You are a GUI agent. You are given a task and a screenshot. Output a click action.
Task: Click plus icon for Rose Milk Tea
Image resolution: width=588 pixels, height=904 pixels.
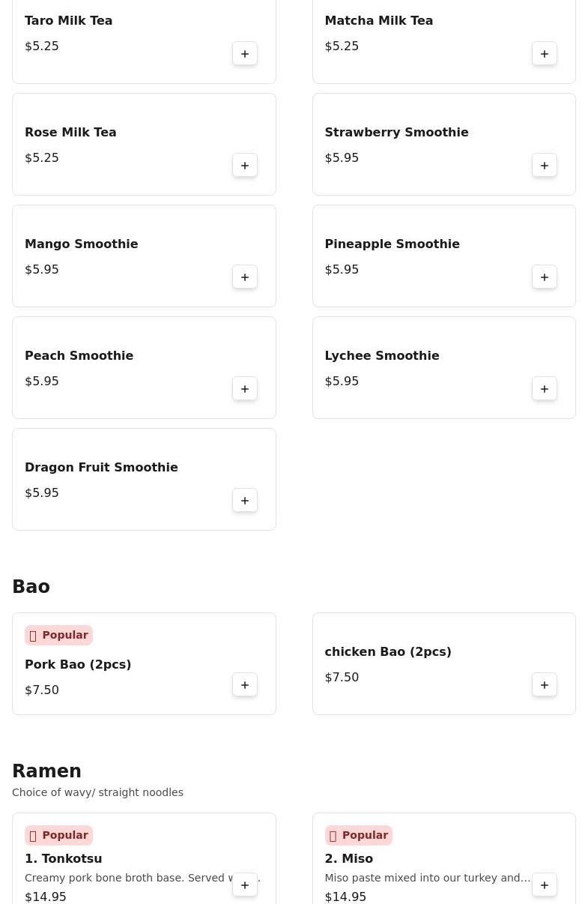point(245,166)
